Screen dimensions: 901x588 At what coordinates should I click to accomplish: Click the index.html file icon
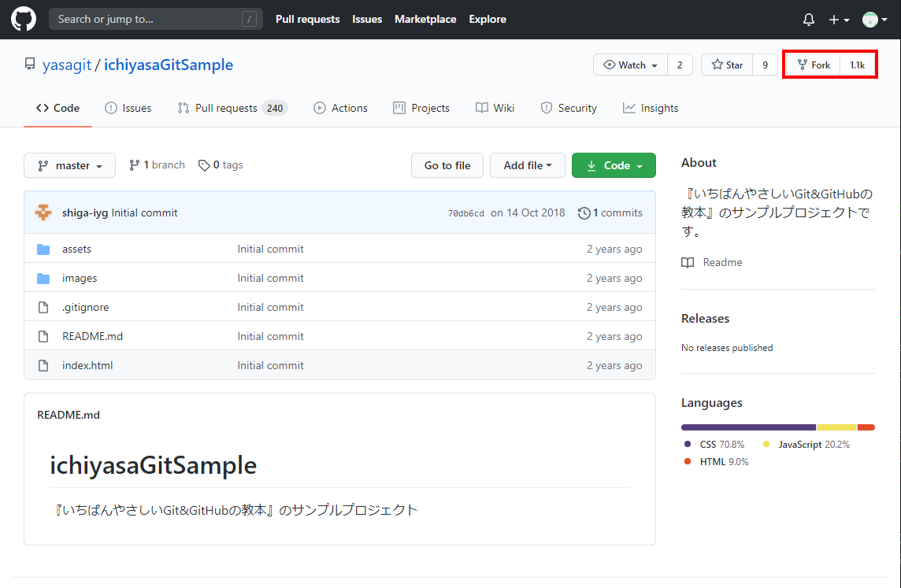point(43,366)
